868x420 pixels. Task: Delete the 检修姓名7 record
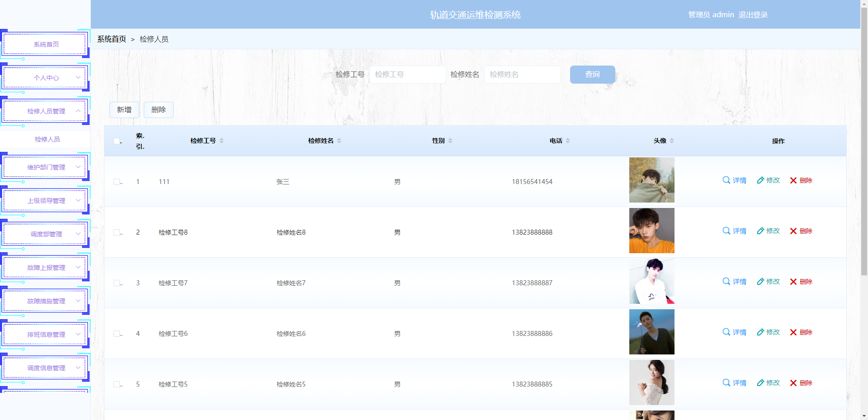point(801,282)
